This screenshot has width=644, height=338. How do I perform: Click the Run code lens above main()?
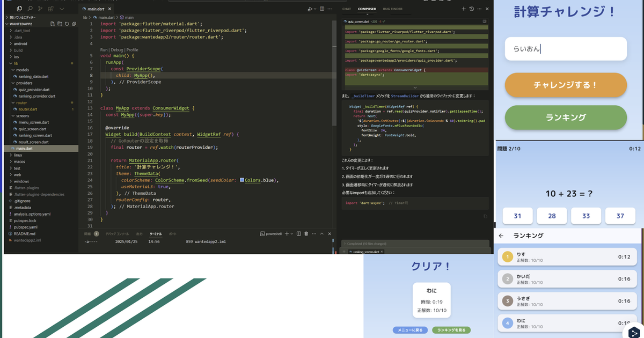click(x=104, y=50)
